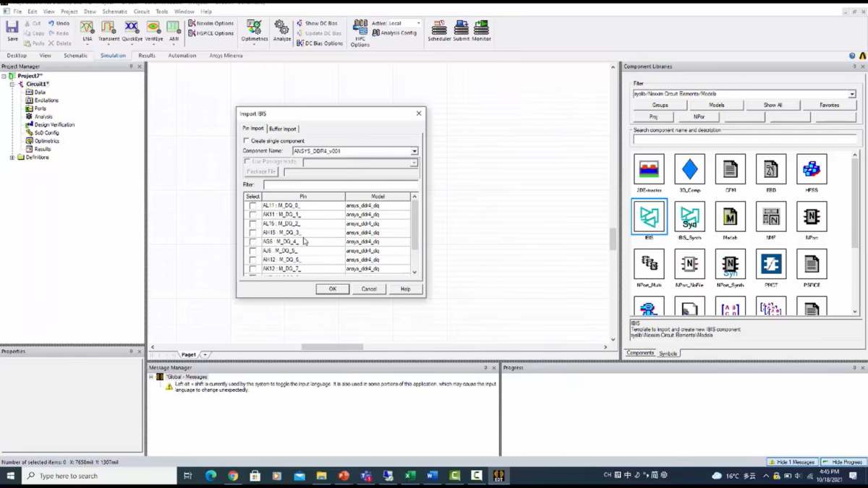
Task: Switch to the Buffer Import tab
Action: point(283,129)
